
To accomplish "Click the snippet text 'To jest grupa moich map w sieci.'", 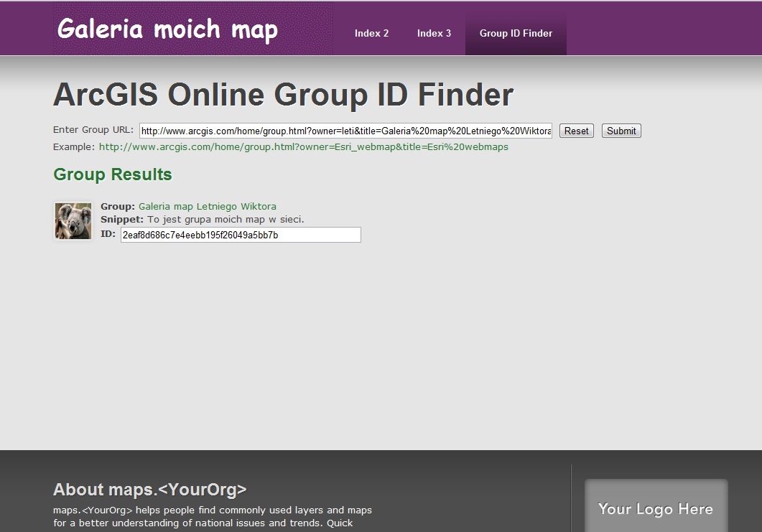I will tap(226, 220).
